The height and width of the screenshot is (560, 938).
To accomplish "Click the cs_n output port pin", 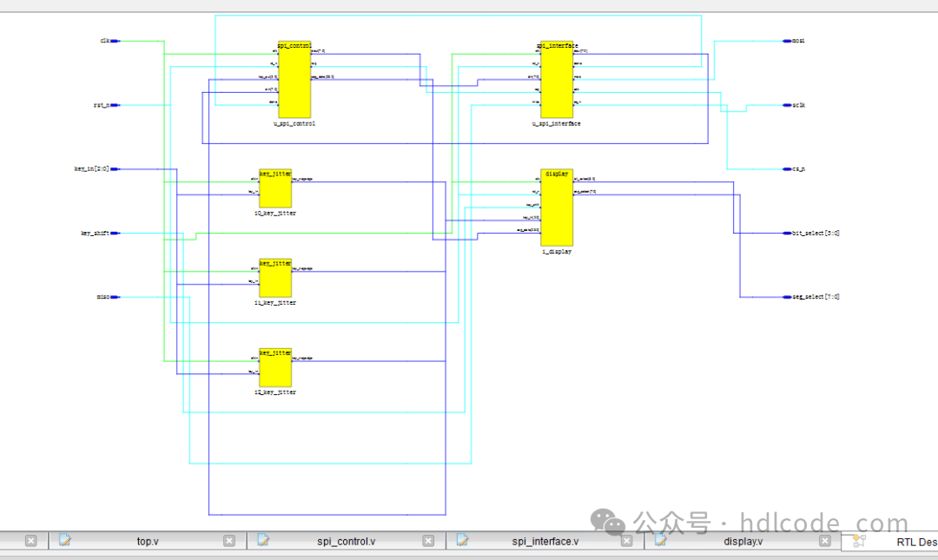I will 787,169.
